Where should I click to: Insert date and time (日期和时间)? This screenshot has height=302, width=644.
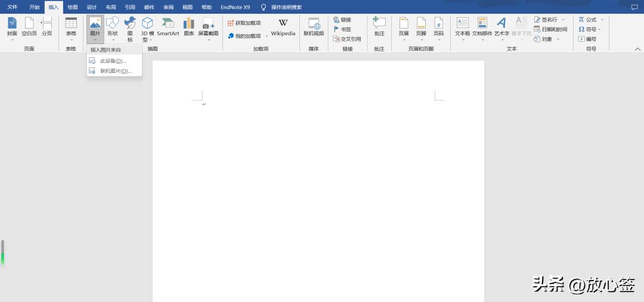point(550,30)
